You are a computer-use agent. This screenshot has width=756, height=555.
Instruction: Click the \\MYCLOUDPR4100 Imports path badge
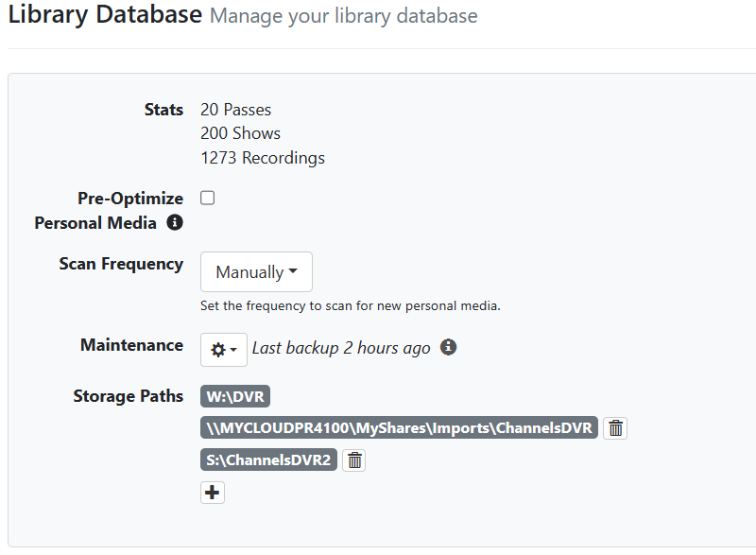click(x=399, y=428)
